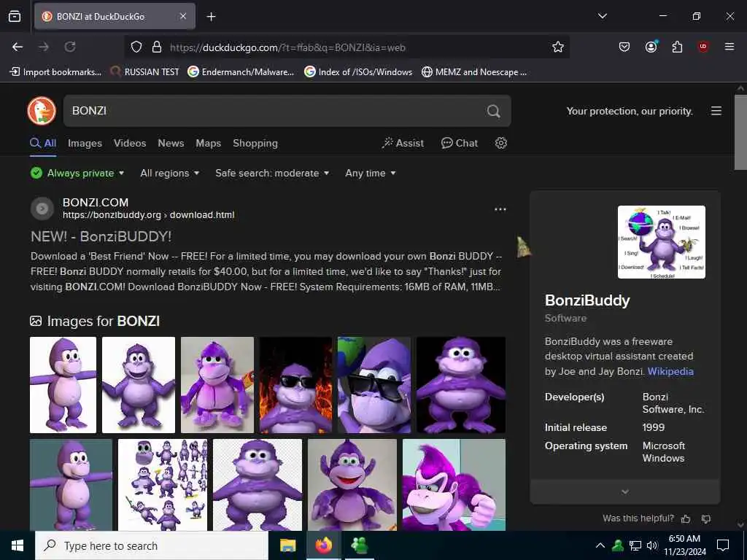
Task: Switch to the Images tab
Action: click(x=85, y=144)
